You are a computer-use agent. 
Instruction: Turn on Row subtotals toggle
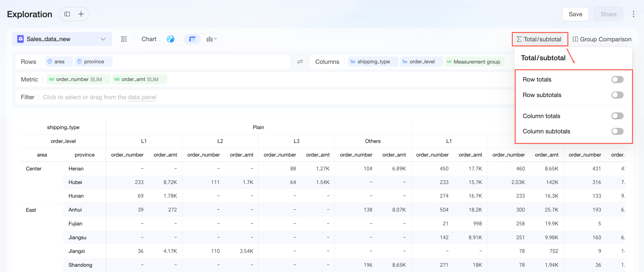coord(617,95)
